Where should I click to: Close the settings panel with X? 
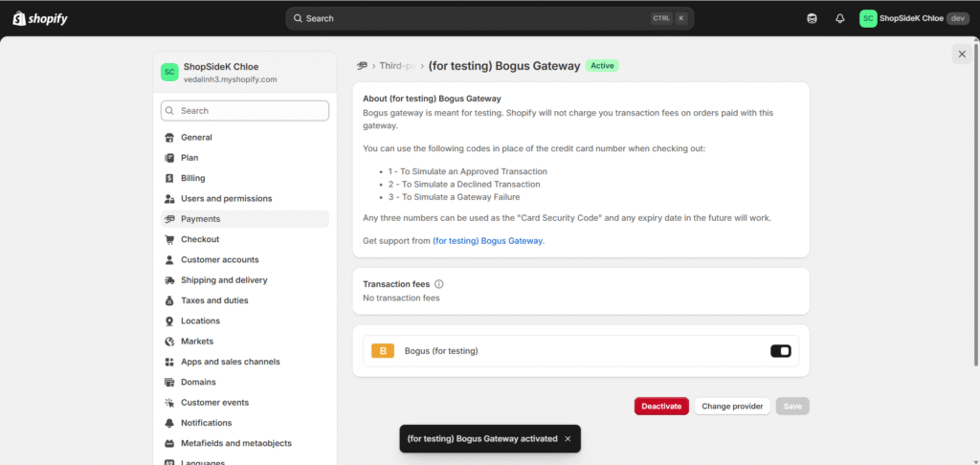pos(961,55)
